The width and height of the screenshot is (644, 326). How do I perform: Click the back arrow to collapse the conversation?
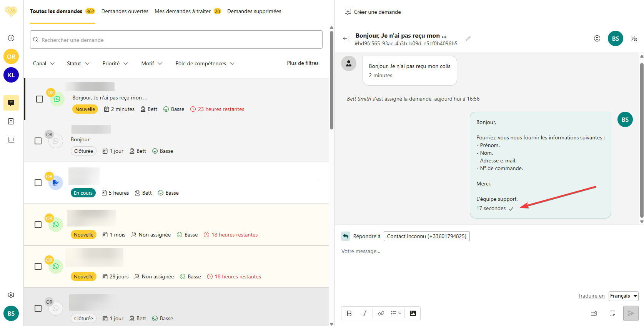point(346,38)
